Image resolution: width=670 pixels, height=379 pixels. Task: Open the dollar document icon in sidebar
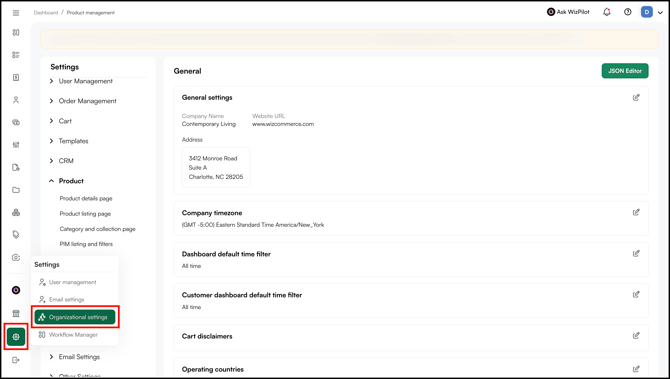pos(16,77)
